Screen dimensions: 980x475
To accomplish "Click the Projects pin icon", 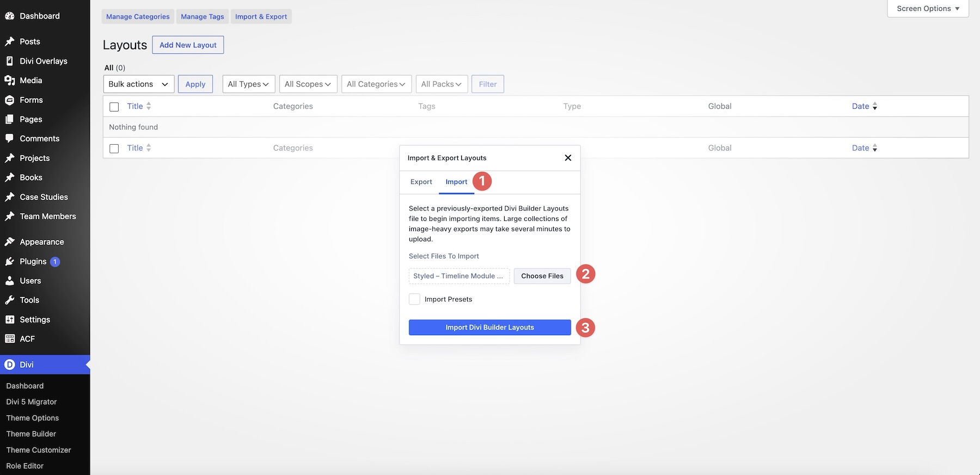I will (x=9, y=158).
